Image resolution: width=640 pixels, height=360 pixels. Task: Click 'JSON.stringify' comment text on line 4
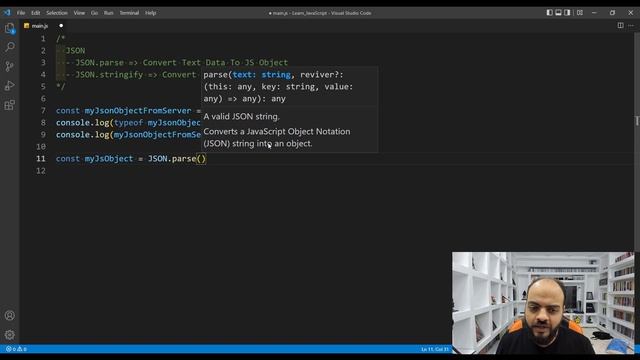pyautogui.click(x=109, y=75)
